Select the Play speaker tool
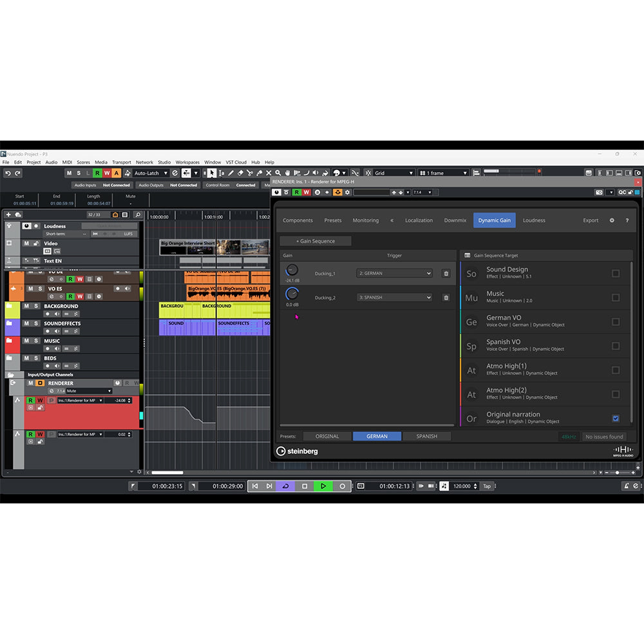Image resolution: width=644 pixels, height=644 pixels. click(x=316, y=173)
